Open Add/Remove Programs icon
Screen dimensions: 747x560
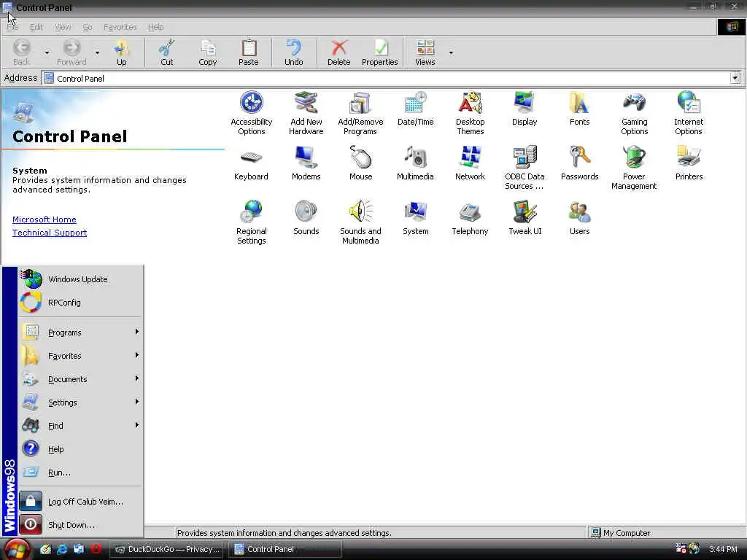click(x=360, y=113)
